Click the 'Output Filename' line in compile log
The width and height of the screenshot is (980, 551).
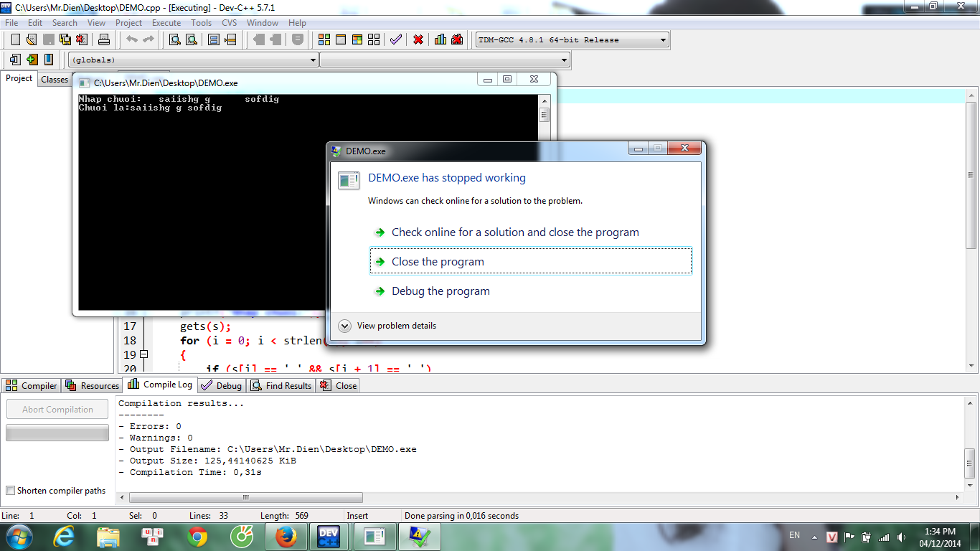pyautogui.click(x=268, y=449)
